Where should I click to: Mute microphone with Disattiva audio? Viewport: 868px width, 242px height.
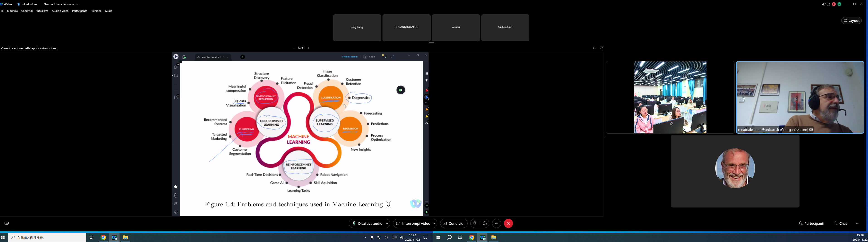click(x=367, y=223)
